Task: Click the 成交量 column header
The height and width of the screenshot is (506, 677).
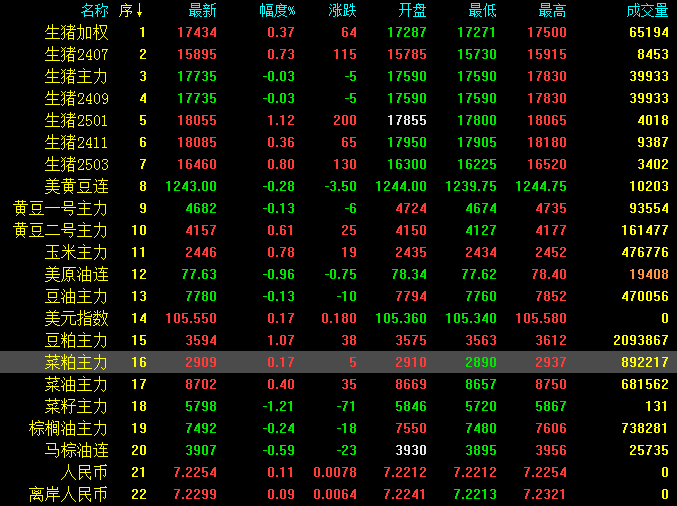Action: (x=648, y=10)
